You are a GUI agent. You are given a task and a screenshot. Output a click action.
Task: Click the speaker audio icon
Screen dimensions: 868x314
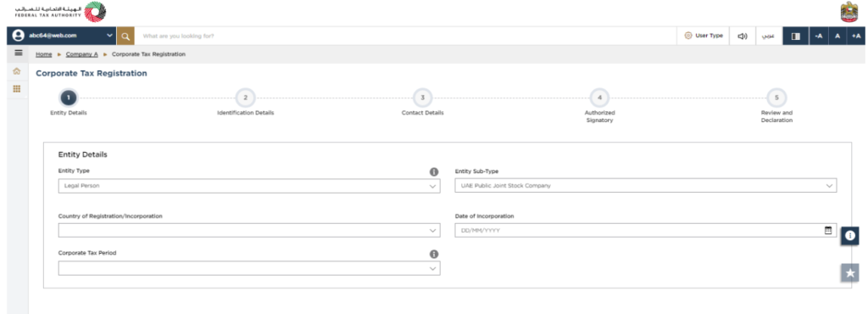[x=743, y=36]
